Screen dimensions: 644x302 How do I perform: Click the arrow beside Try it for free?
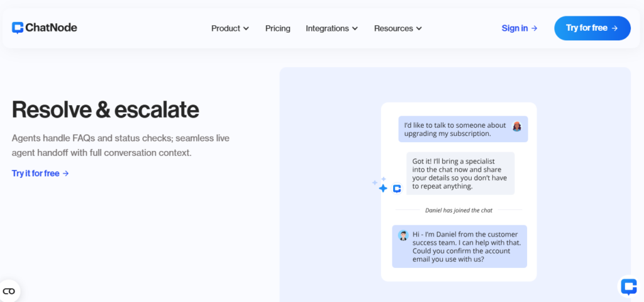pyautogui.click(x=65, y=174)
